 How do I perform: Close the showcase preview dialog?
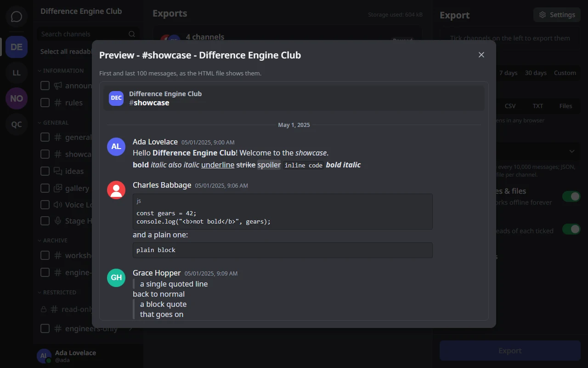(481, 55)
